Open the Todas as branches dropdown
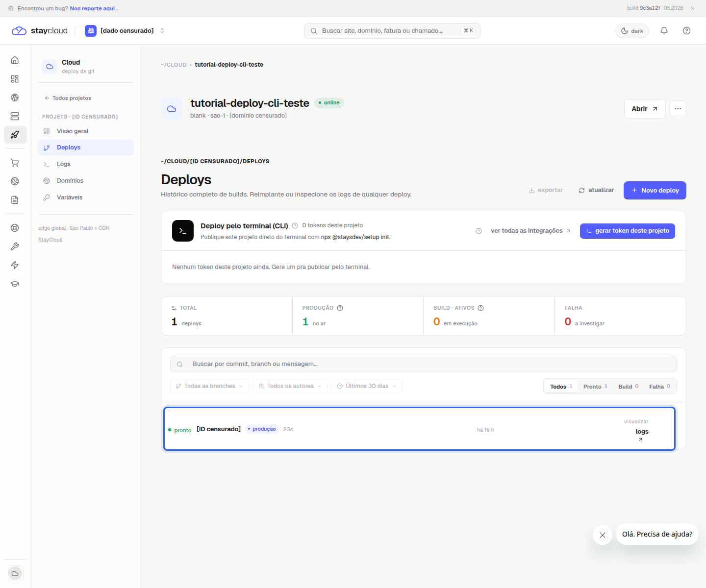 click(209, 386)
